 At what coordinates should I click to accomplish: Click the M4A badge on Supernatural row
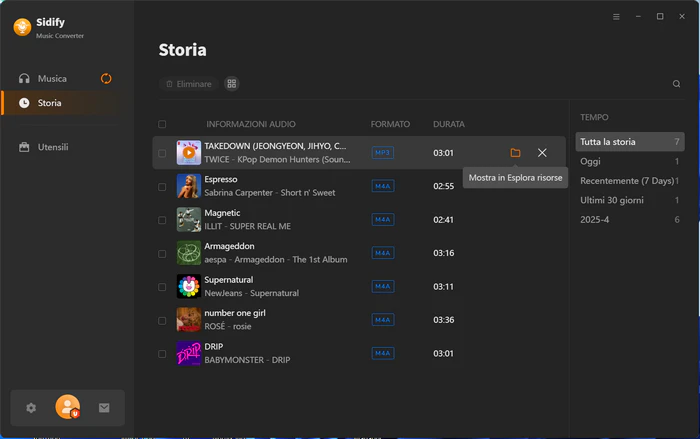coord(383,286)
